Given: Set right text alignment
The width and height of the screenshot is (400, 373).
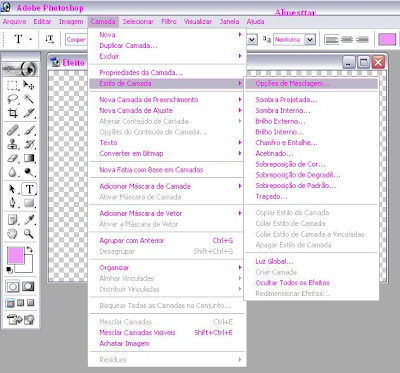Looking at the screenshot, I should pos(362,40).
